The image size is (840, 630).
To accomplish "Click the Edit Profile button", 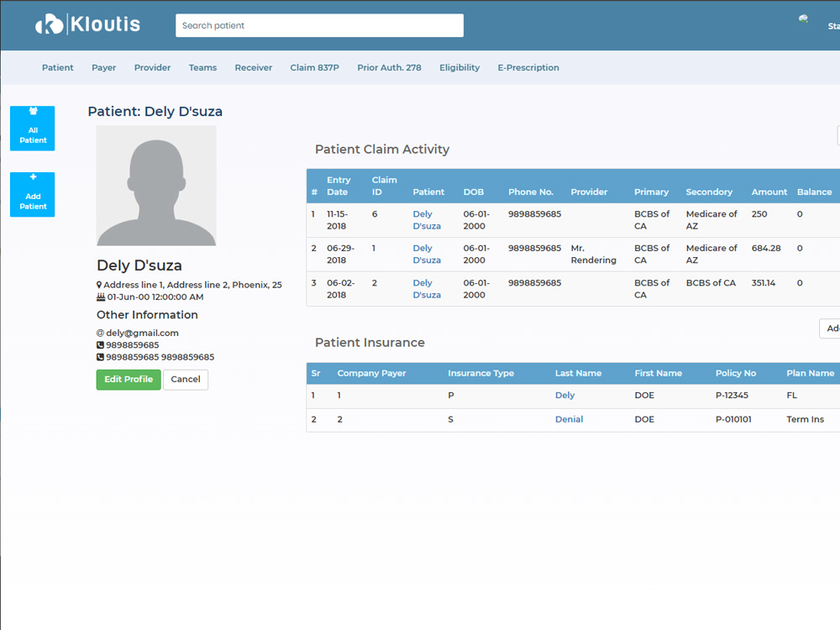I will (128, 379).
